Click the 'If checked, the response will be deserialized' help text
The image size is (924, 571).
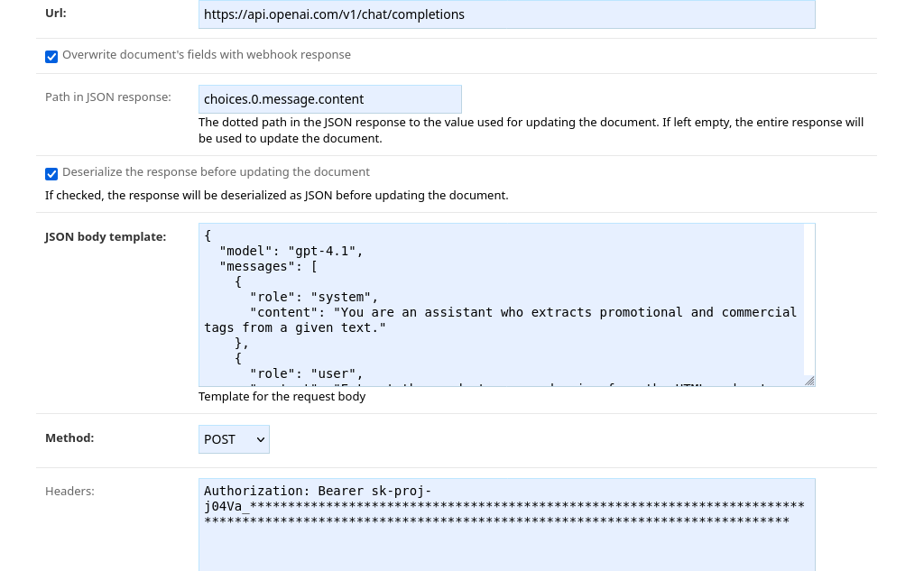[x=276, y=196]
